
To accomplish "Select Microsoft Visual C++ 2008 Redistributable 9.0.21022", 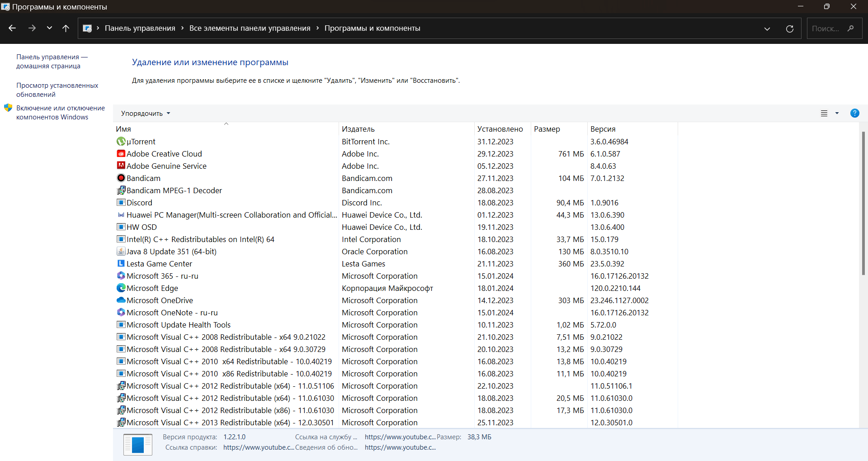I will 226,337.
